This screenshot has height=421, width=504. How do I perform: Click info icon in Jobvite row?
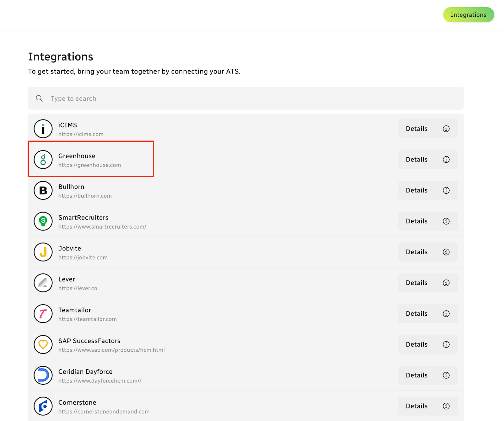tap(446, 252)
